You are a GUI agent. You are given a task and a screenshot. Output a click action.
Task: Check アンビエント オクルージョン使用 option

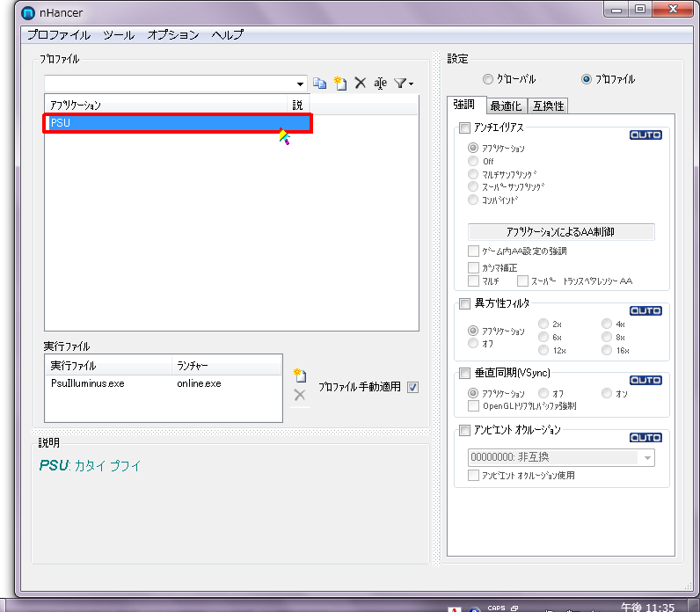click(473, 476)
